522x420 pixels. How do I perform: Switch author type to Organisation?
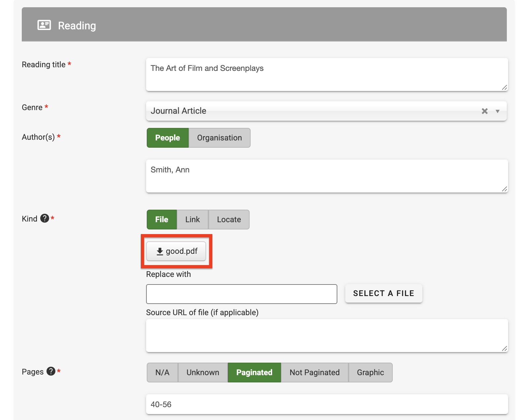coord(219,138)
